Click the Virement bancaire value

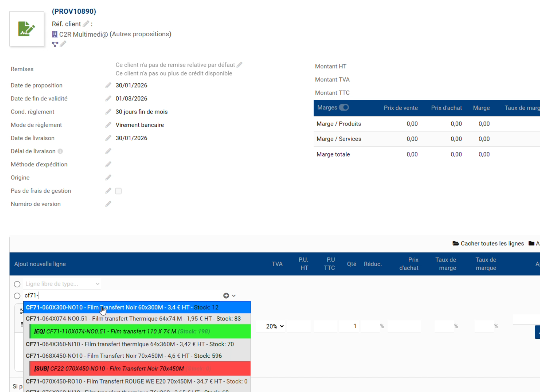click(140, 125)
